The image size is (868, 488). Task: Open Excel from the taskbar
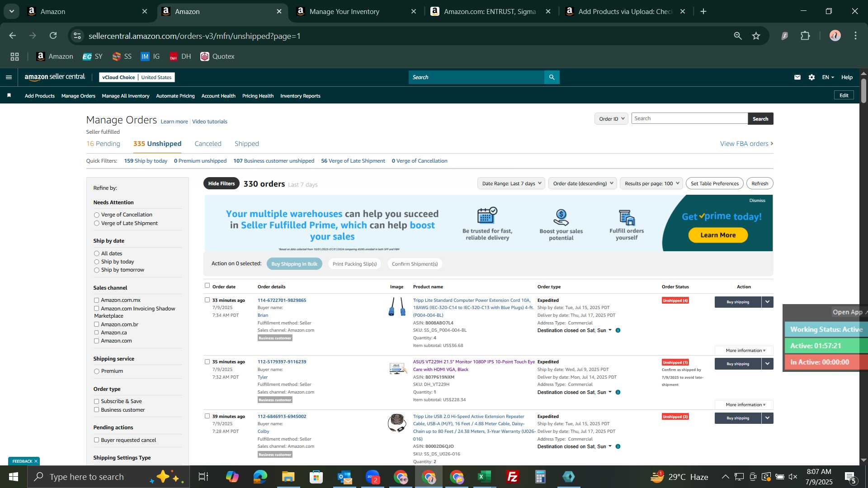pyautogui.click(x=485, y=477)
